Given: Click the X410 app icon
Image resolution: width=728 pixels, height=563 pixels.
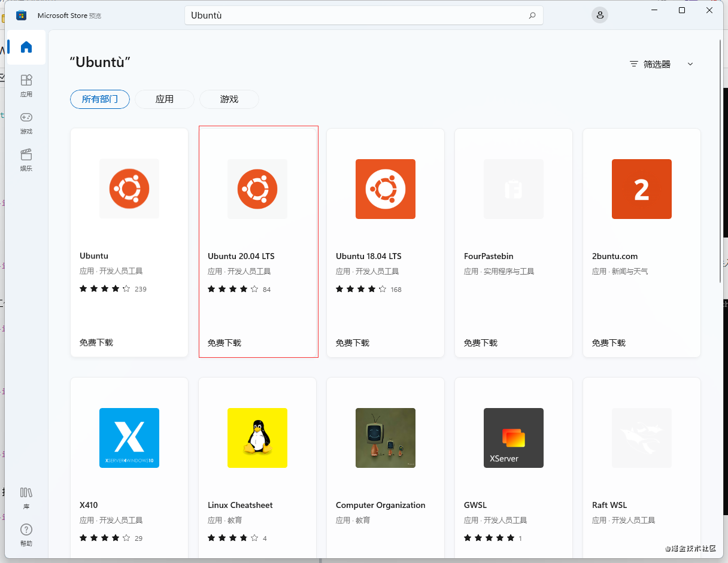Looking at the screenshot, I should tap(129, 438).
